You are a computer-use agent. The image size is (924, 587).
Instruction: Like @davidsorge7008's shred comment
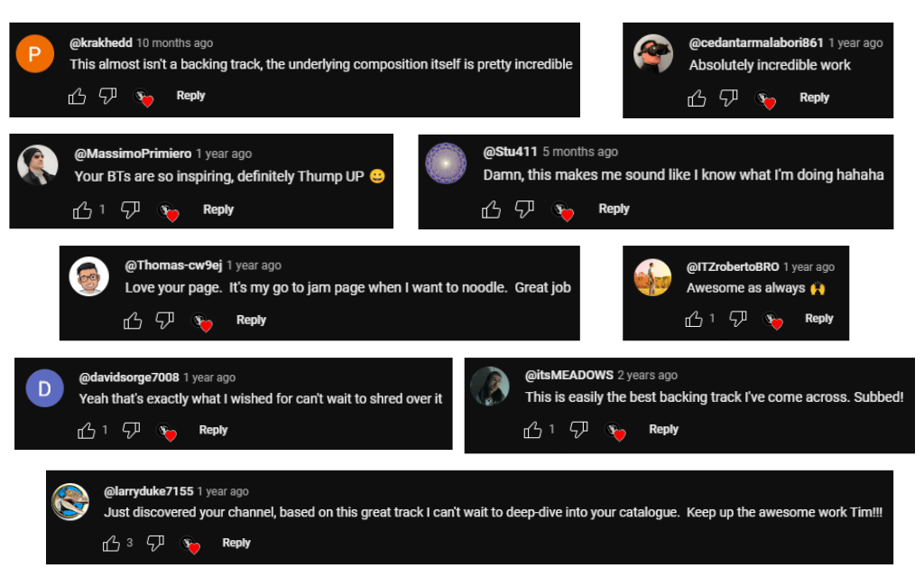click(87, 431)
